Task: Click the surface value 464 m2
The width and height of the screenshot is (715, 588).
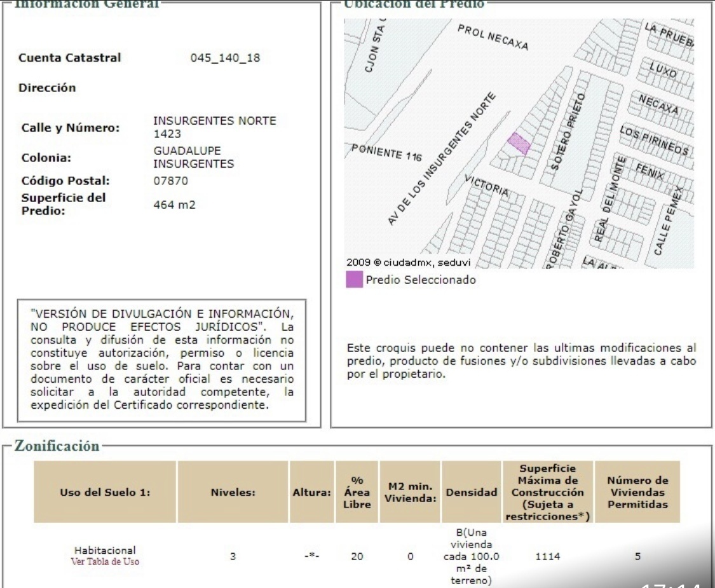Action: click(x=174, y=205)
